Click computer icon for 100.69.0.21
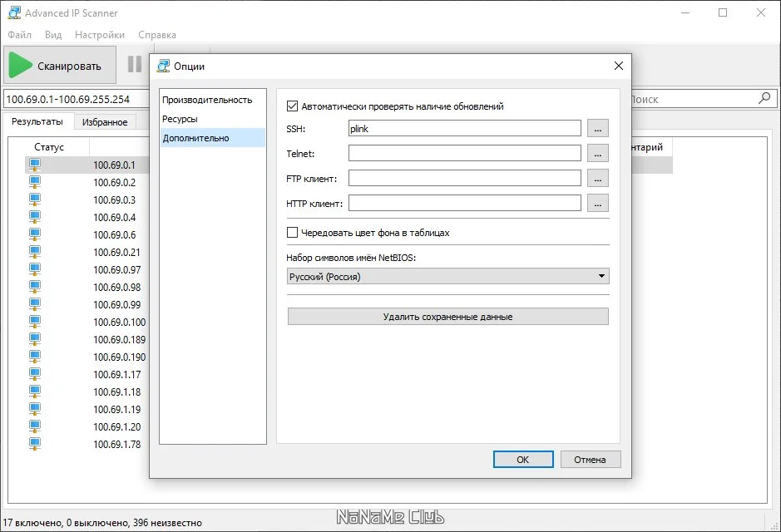 [35, 252]
